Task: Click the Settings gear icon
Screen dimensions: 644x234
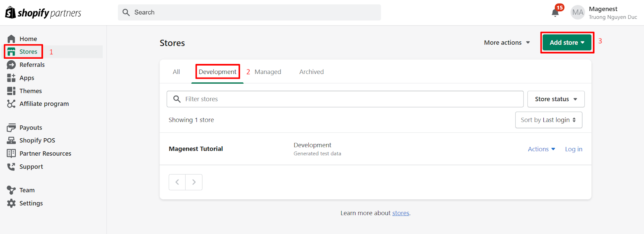Action: click(x=11, y=203)
